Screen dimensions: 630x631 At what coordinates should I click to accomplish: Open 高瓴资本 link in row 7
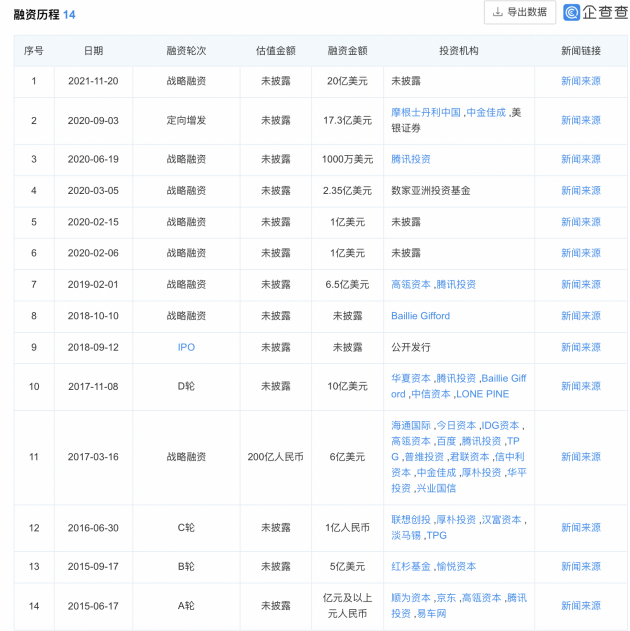[411, 285]
